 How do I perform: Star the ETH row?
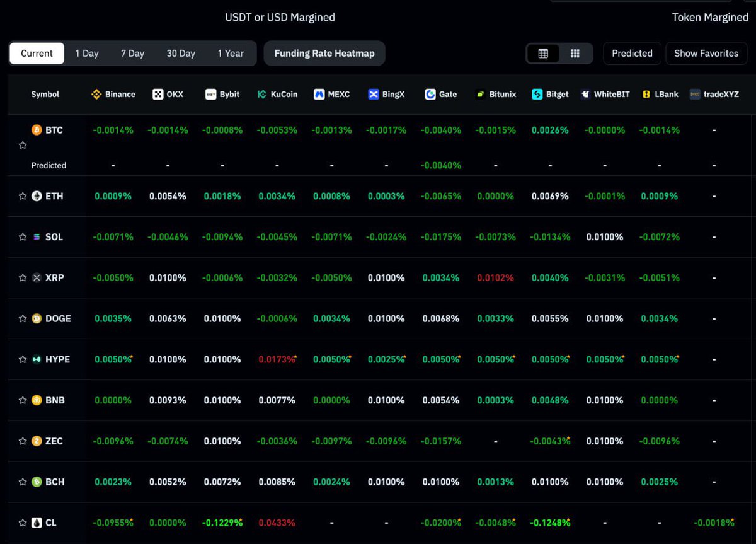click(x=23, y=196)
